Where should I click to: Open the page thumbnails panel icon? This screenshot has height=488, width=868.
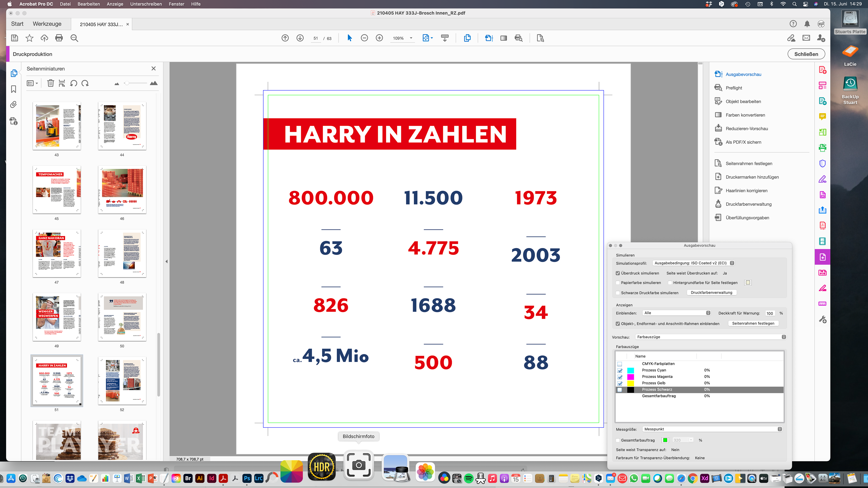(x=14, y=73)
